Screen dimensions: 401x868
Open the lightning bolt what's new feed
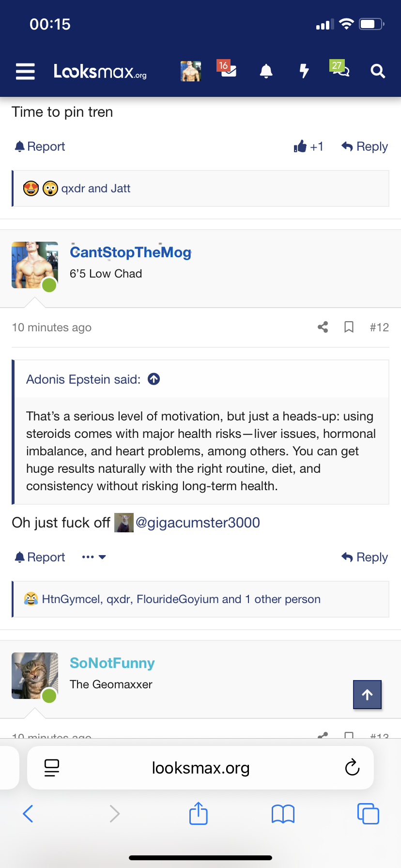(304, 71)
